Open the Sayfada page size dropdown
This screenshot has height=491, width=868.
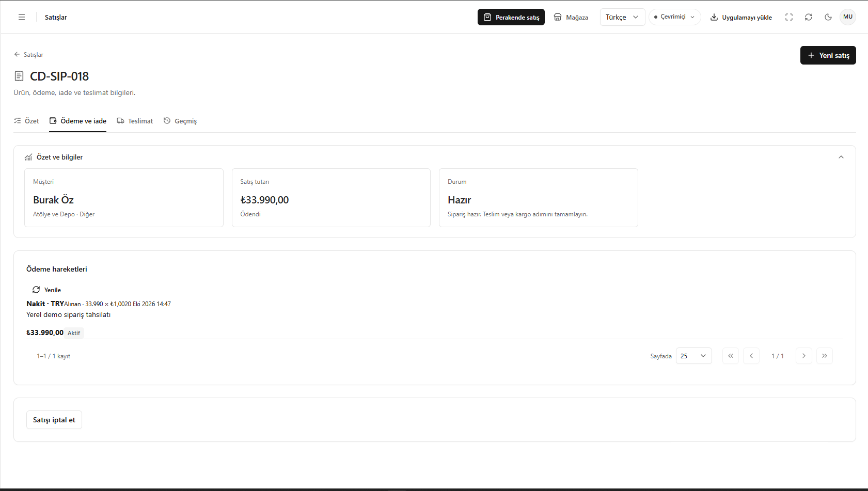693,356
